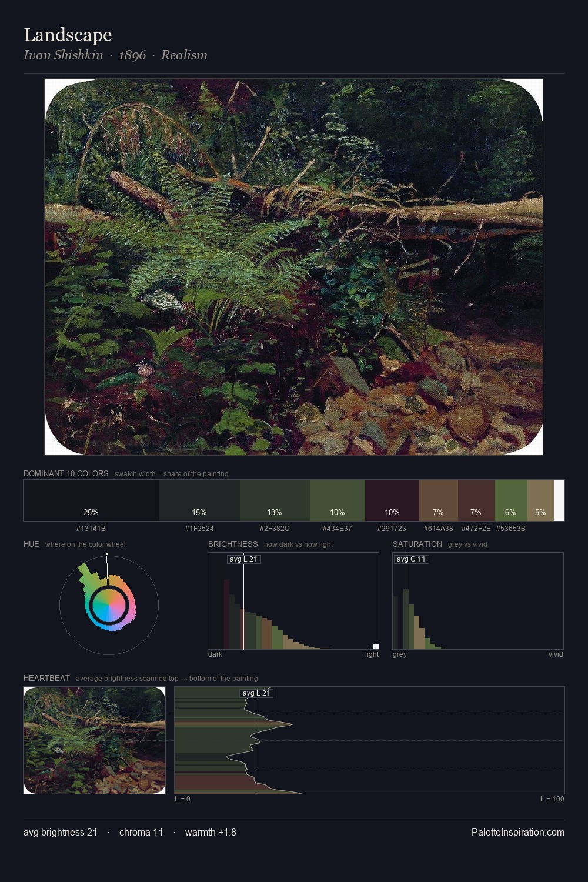Click the 'BRIGHTNESS' section heading

click(233, 544)
